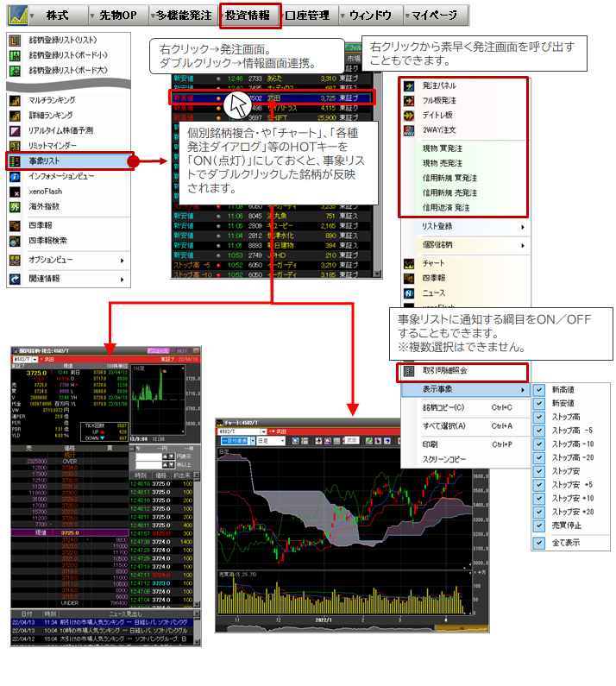Toggle the 新安値 event checkbox
The height and width of the screenshot is (686, 616).
pos(539,403)
